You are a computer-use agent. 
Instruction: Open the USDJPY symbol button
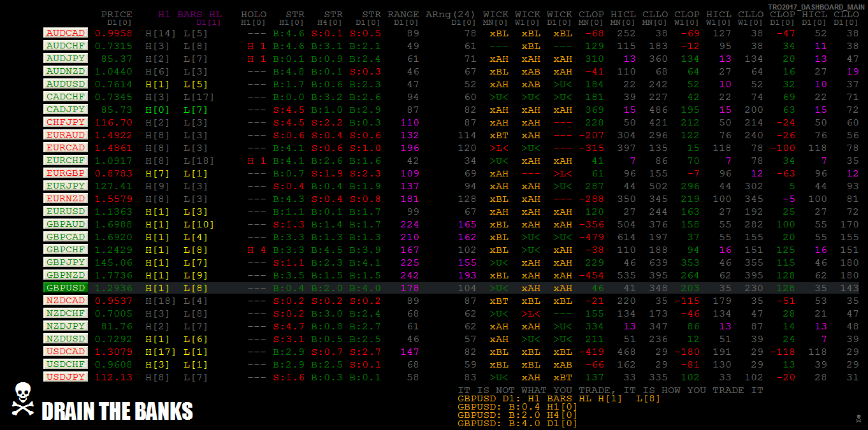66,377
